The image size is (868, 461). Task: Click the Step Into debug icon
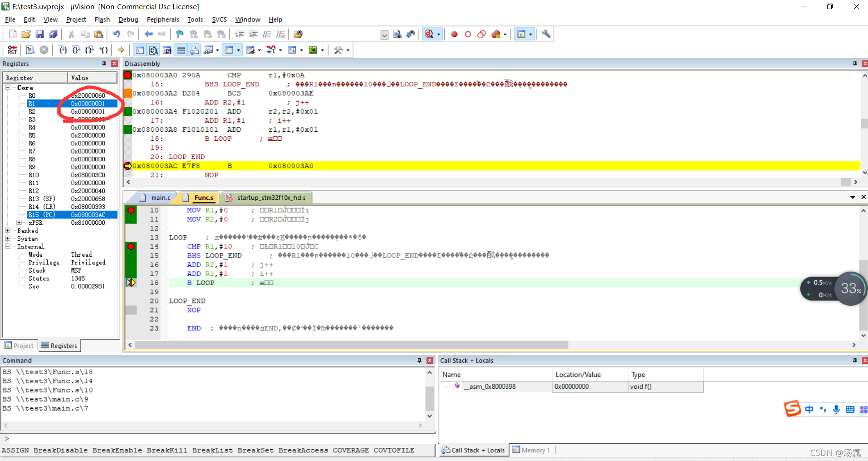63,50
